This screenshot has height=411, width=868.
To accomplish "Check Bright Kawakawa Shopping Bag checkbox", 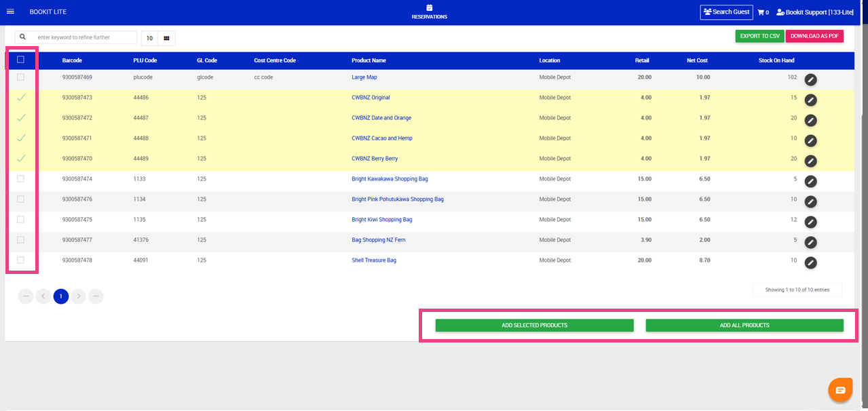I will [x=20, y=179].
